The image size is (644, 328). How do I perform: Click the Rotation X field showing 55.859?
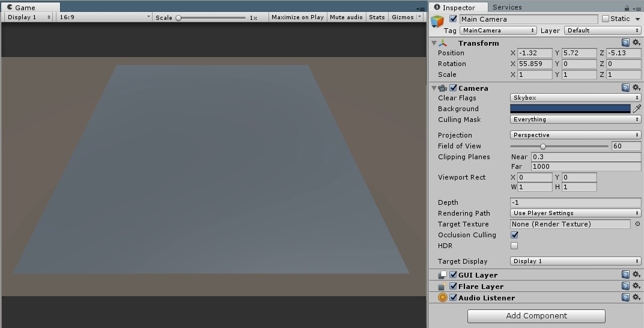(x=535, y=64)
